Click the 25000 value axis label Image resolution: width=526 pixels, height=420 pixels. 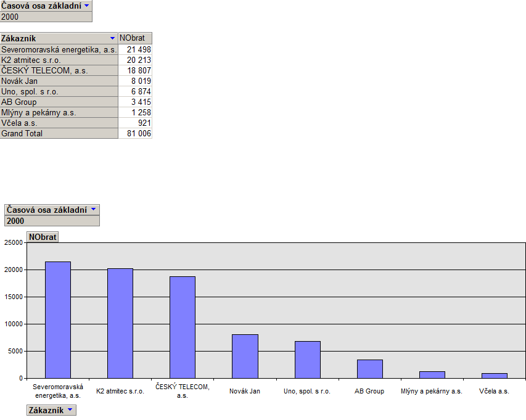click(x=14, y=242)
